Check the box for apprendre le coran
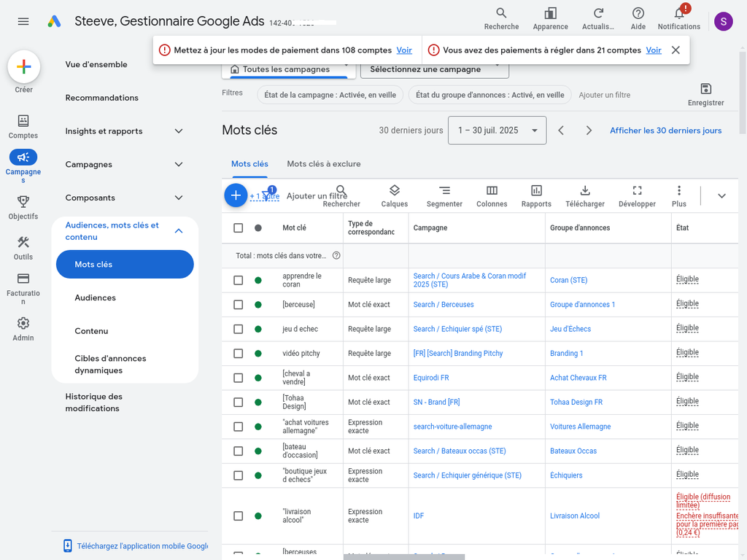This screenshot has width=747, height=560. [x=239, y=281]
